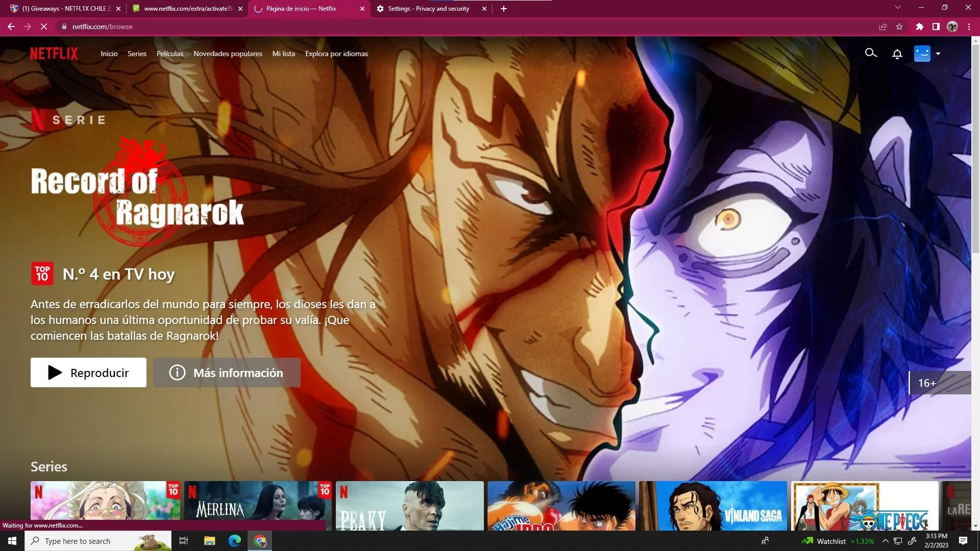Click the blue profile avatar
The image size is (980, 551).
pos(922,53)
